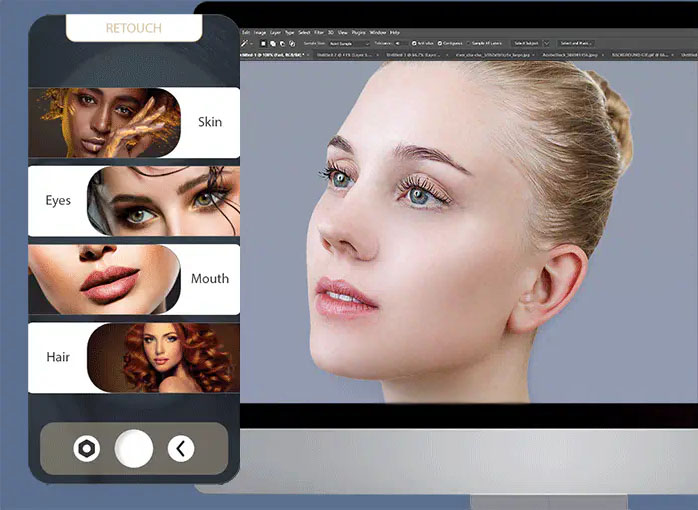Click the red lips thumbnail
Image resolution: width=698 pixels, height=510 pixels.
[x=105, y=279]
